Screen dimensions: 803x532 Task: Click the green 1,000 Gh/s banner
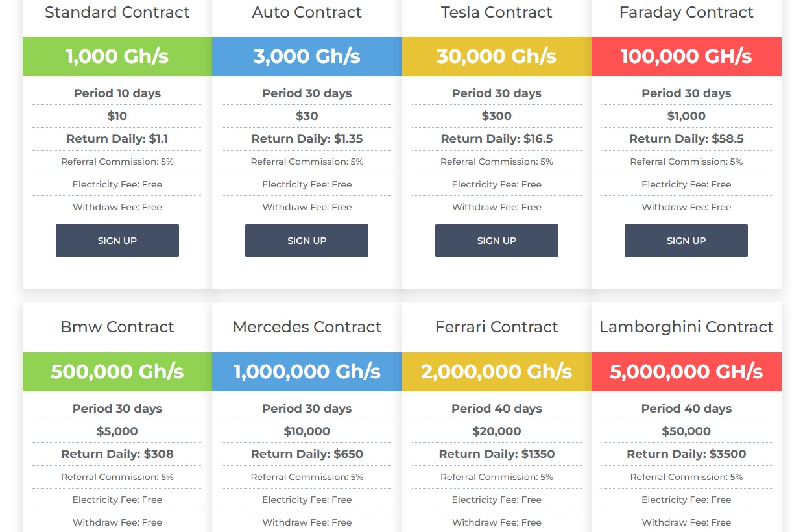coord(117,56)
